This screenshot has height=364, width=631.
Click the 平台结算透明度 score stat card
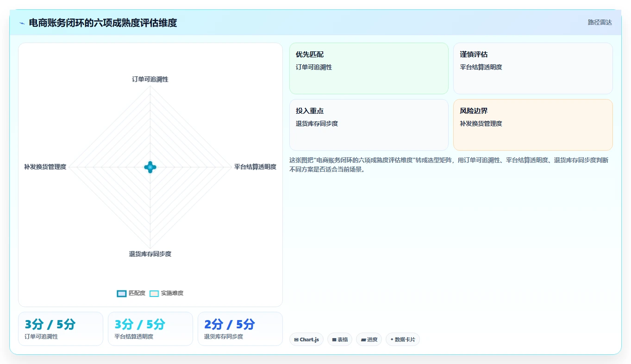[150, 329]
